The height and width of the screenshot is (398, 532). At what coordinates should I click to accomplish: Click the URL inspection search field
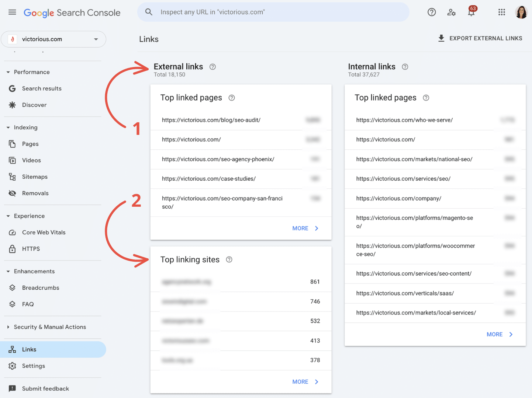tap(273, 12)
